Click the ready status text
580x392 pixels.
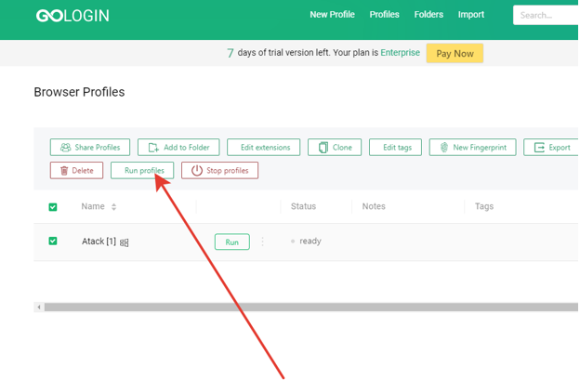[x=310, y=242]
